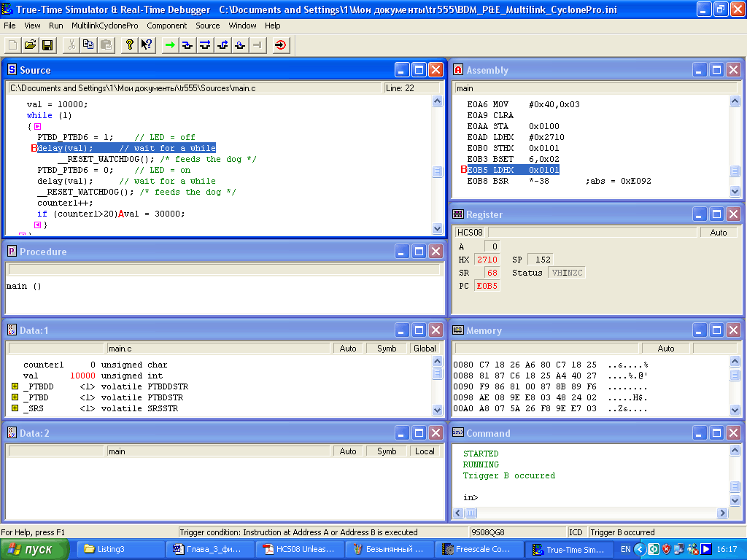Click the Step Out toolbar icon
The height and width of the screenshot is (560, 747).
click(x=222, y=45)
